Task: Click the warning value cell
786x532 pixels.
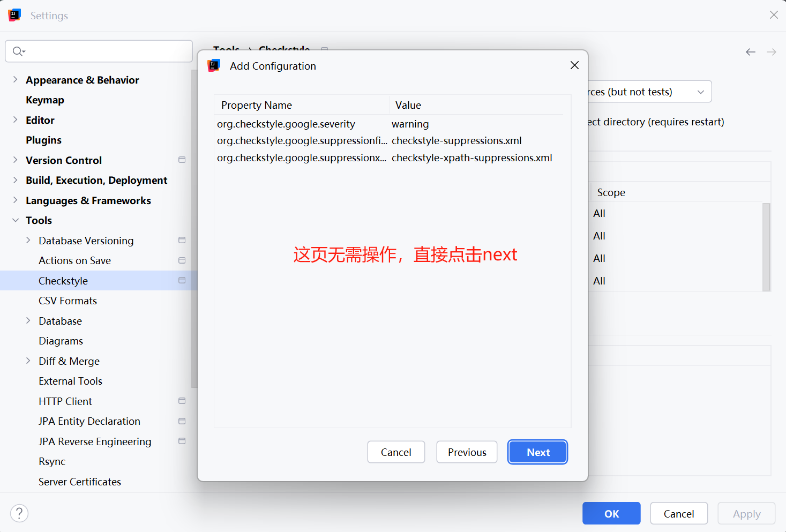Action: tap(410, 124)
